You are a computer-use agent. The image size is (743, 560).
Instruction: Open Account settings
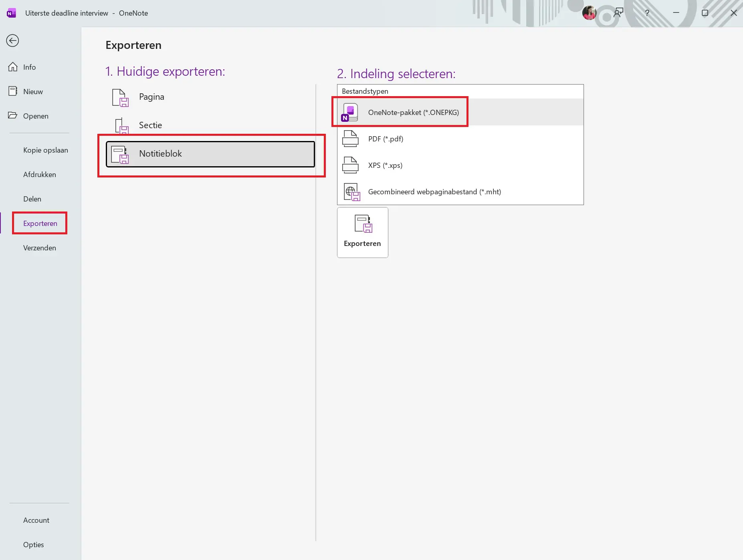pyautogui.click(x=36, y=520)
